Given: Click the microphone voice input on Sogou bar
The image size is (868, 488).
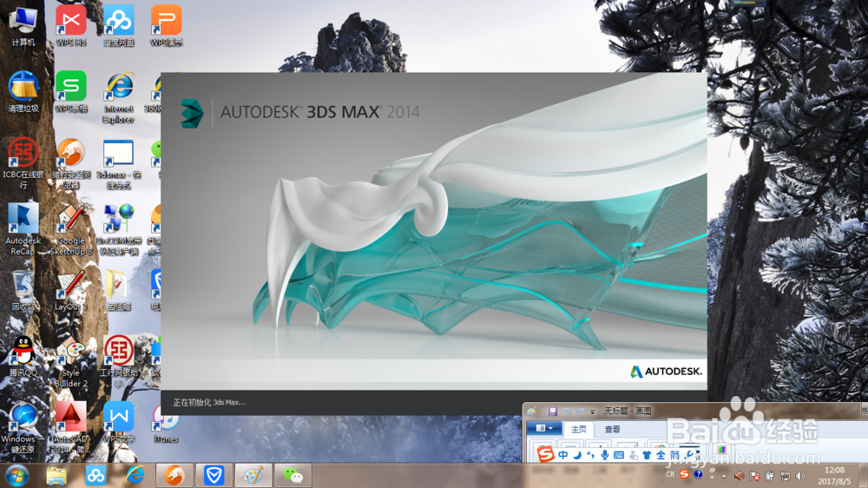Looking at the screenshot, I should (x=604, y=455).
